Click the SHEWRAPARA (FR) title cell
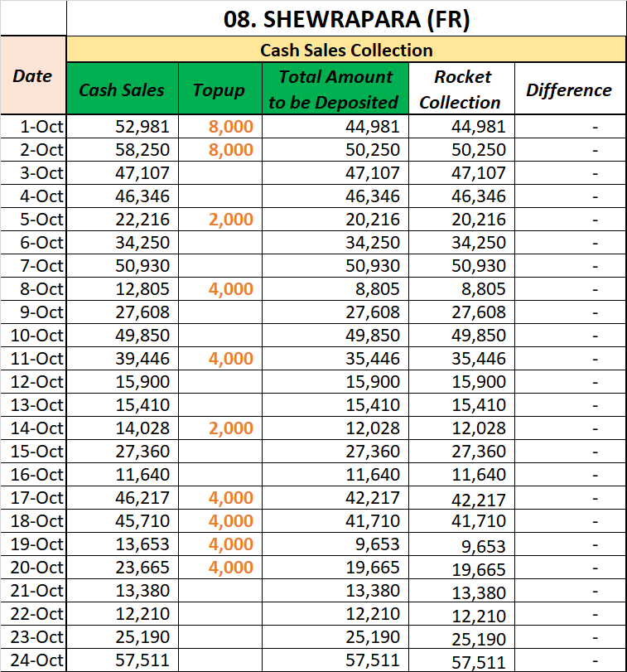Image resolution: width=627 pixels, height=672 pixels. [346, 18]
